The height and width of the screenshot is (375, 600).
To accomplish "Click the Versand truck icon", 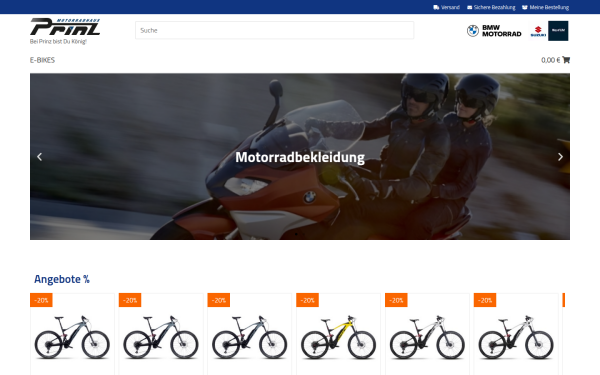I will (436, 7).
